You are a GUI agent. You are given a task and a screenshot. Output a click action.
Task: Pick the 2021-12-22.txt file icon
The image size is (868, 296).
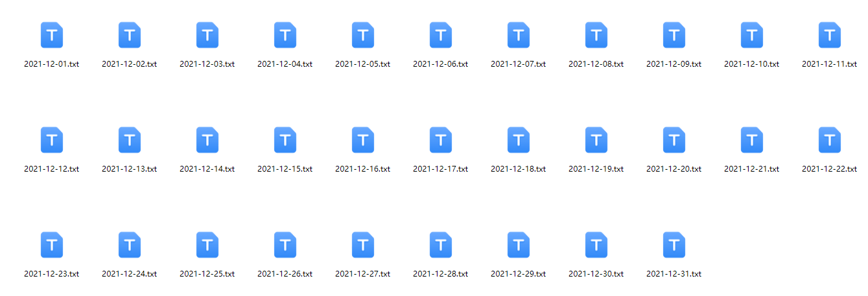point(829,140)
